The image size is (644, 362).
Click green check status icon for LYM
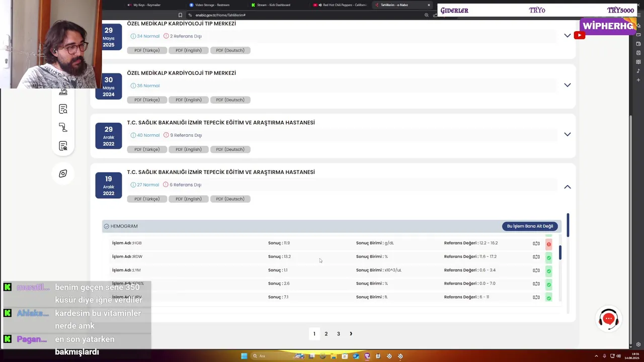coord(549,271)
